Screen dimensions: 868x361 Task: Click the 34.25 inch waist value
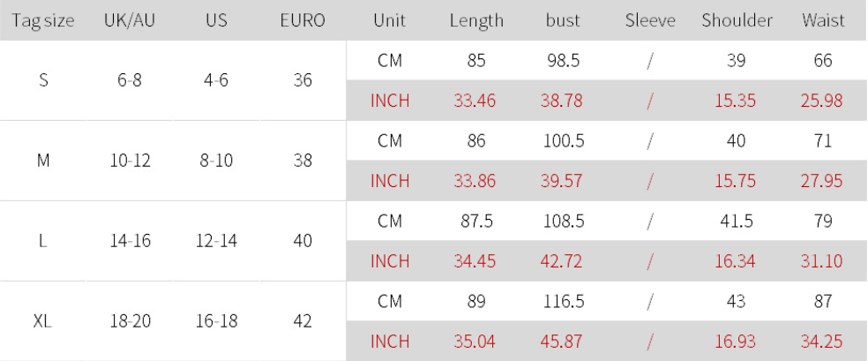coord(822,342)
